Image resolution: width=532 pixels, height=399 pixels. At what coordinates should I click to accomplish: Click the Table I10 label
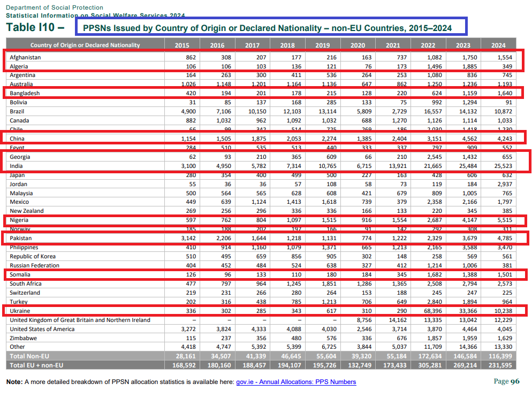(35, 27)
